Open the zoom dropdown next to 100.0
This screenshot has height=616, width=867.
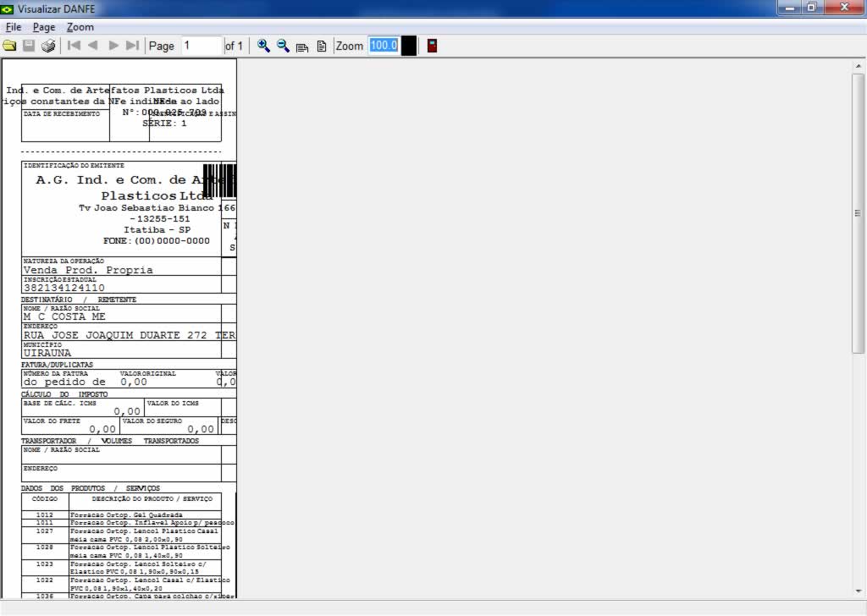tap(409, 46)
